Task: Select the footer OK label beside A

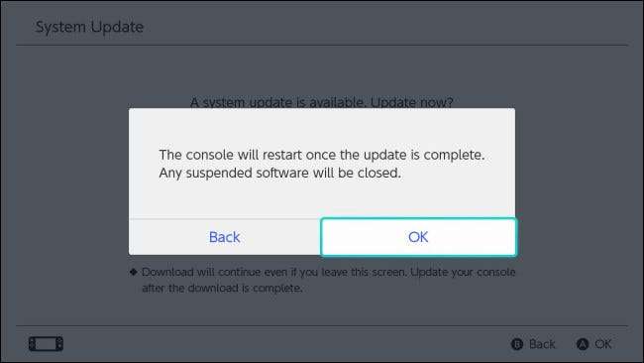Action: pos(603,344)
